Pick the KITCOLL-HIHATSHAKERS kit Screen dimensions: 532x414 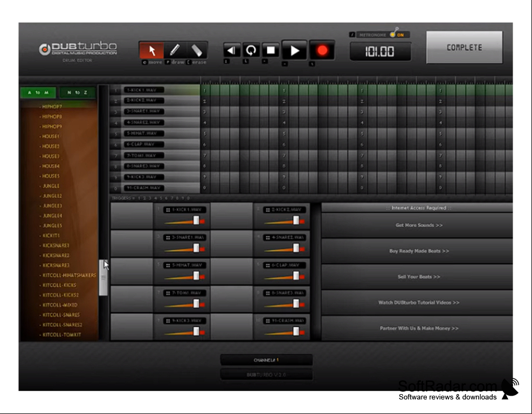point(68,275)
